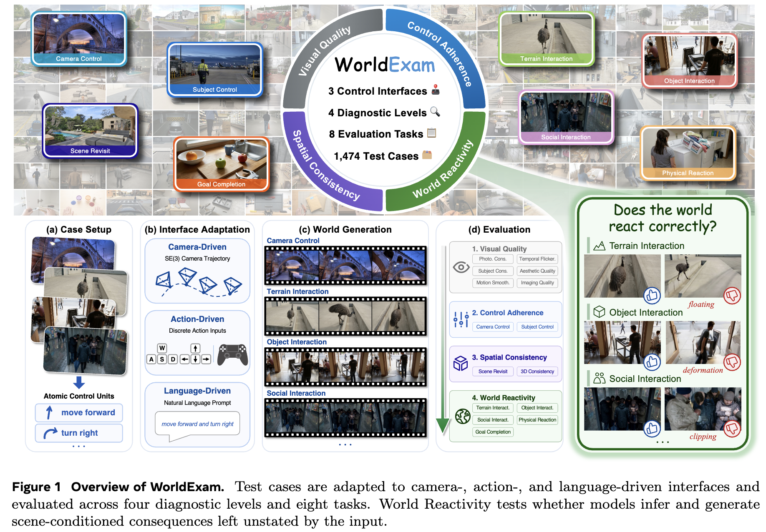Click the "SE(3) Camera Trajectory" text

[x=197, y=258]
